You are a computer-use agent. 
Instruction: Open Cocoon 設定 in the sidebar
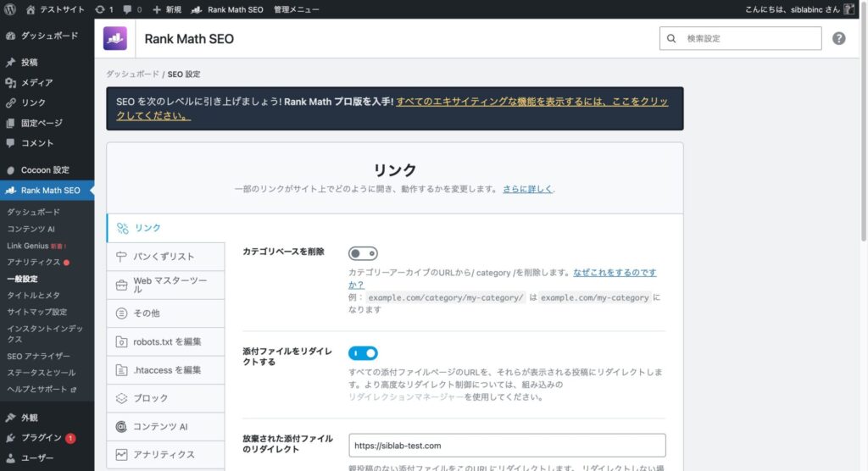pyautogui.click(x=47, y=170)
